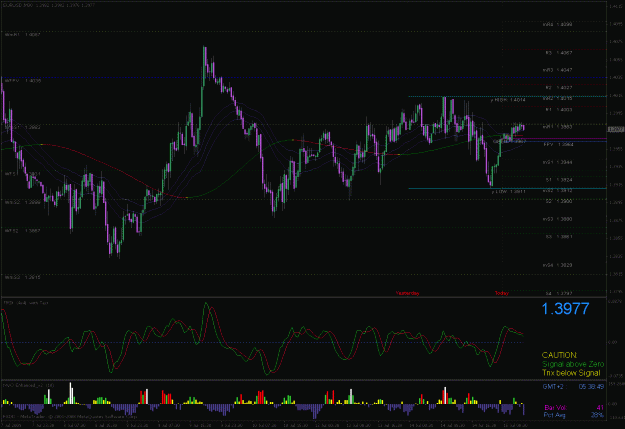This screenshot has width=625, height=429.
Task: Click the FPV 1.3964 pivot label
Action: point(558,145)
